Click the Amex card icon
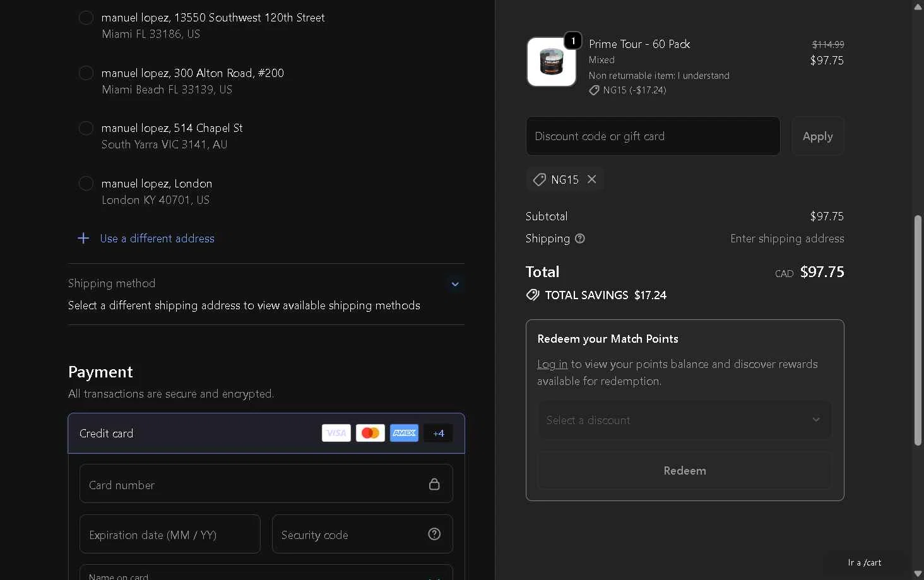 (405, 433)
